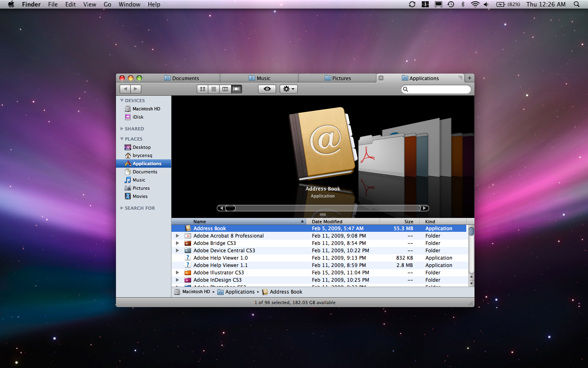The height and width of the screenshot is (368, 588).
Task: Create a new tab with the plus button
Action: tap(469, 78)
